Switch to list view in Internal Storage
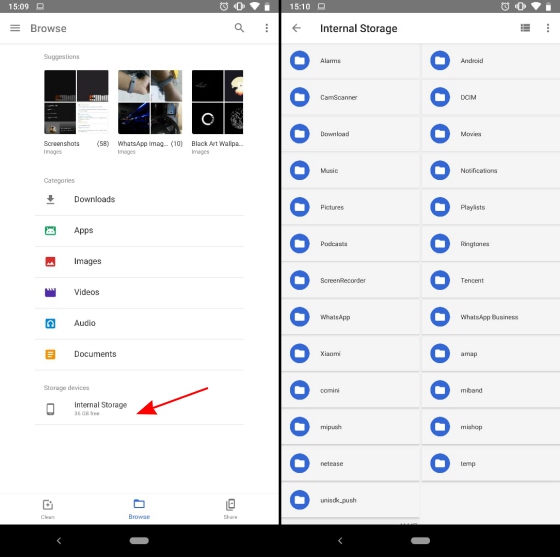The width and height of the screenshot is (560, 557). pos(525,28)
